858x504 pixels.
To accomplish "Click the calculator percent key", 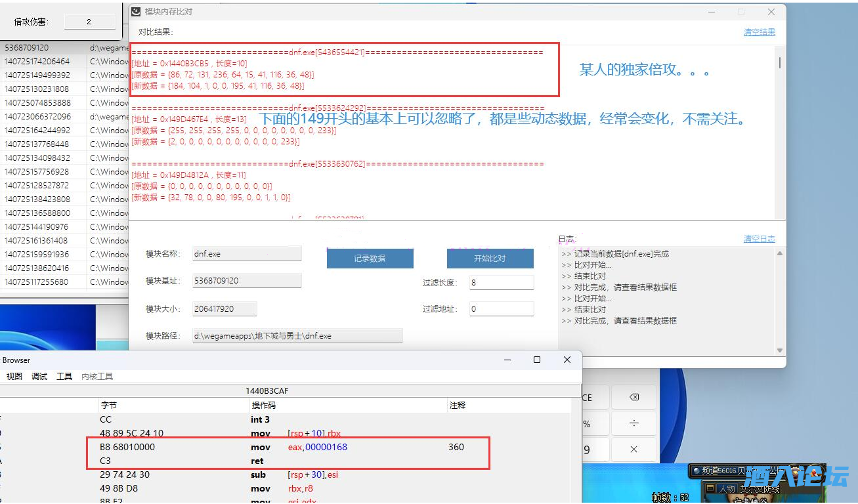I will (x=587, y=423).
